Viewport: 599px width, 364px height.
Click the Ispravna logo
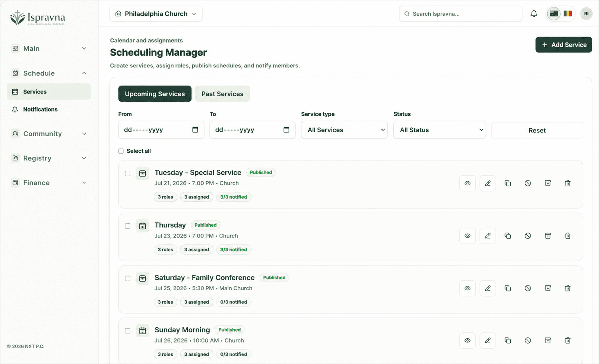(38, 17)
